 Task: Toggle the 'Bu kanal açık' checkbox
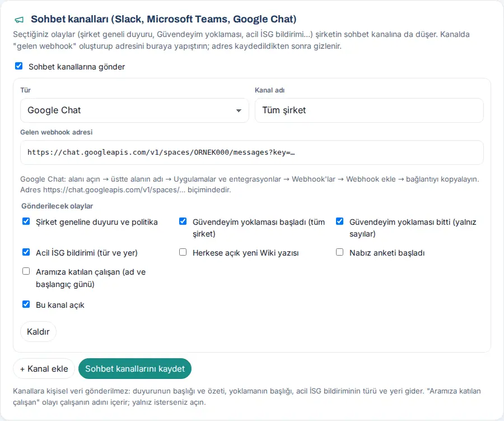26,304
